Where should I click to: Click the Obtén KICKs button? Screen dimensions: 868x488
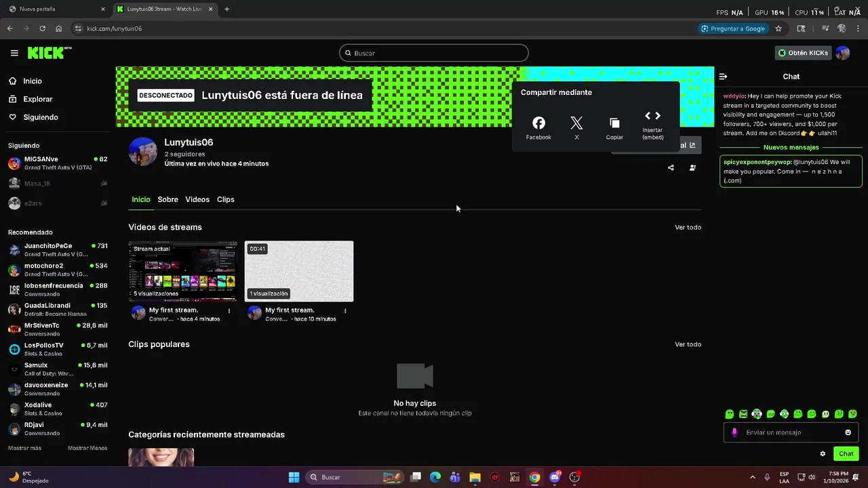click(x=804, y=53)
